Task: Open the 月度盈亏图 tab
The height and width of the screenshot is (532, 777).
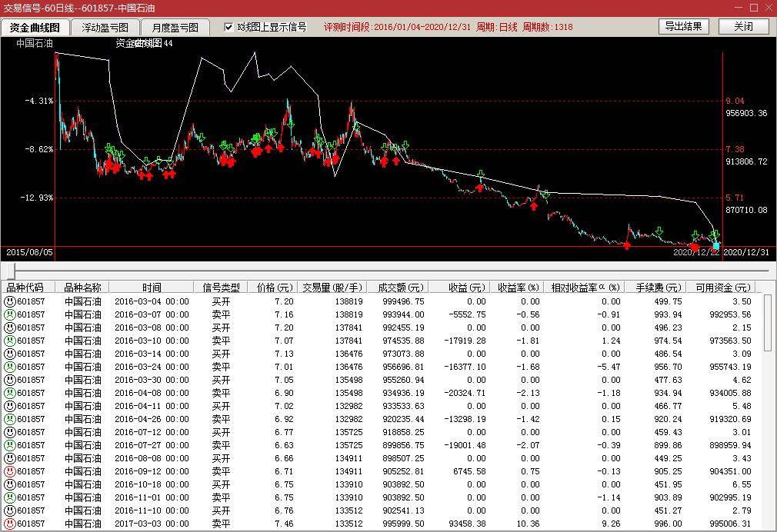Action: 175,27
